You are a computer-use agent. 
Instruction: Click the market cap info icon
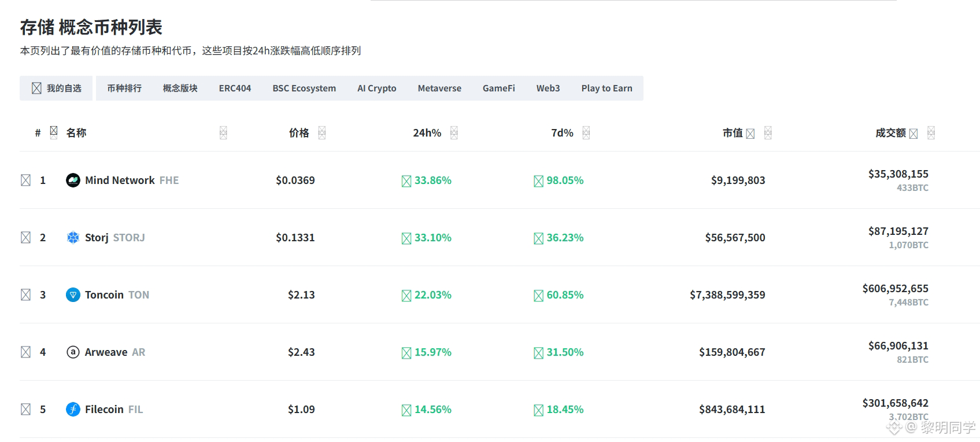pos(750,134)
